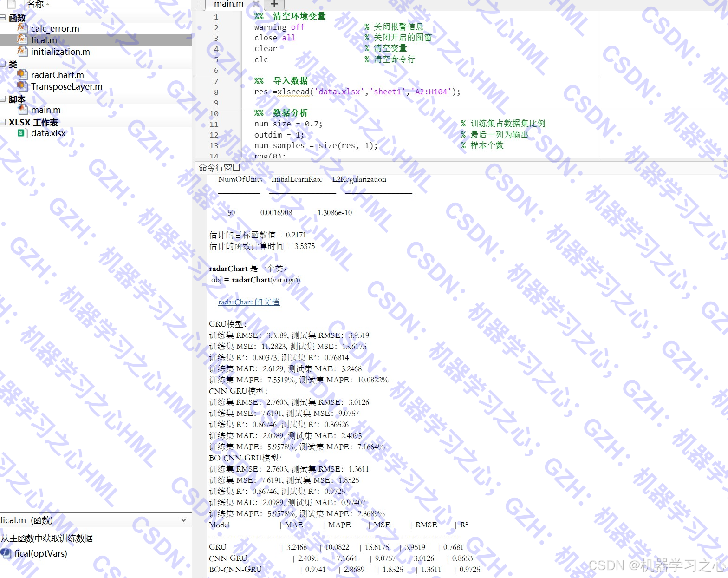Open the radarChart 的文档 link
The image size is (728, 578).
coord(249,302)
